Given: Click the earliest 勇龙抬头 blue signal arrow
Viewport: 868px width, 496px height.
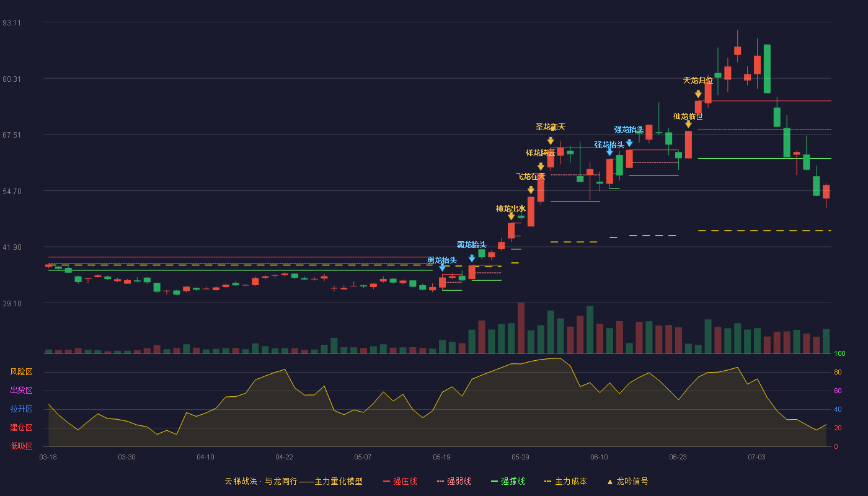Looking at the screenshot, I should tap(442, 268).
